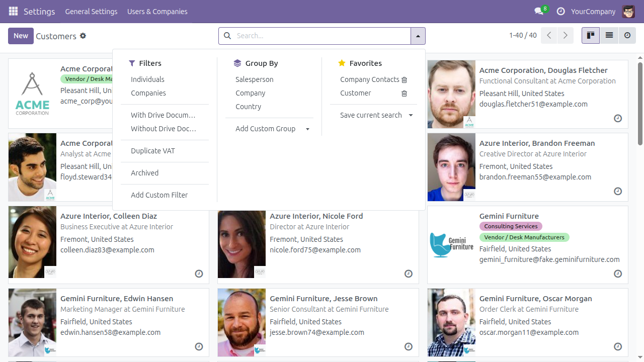Switch to Activity view
Viewport: 644px width, 362px height.
[627, 36]
